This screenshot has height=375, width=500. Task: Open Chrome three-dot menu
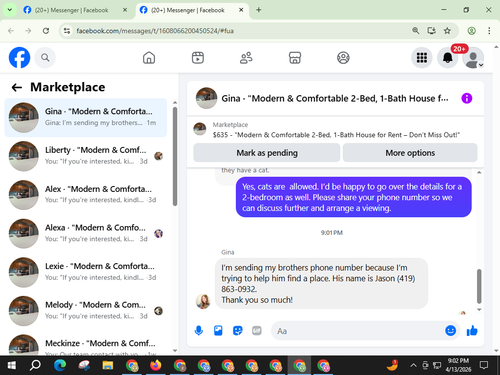pos(489,31)
